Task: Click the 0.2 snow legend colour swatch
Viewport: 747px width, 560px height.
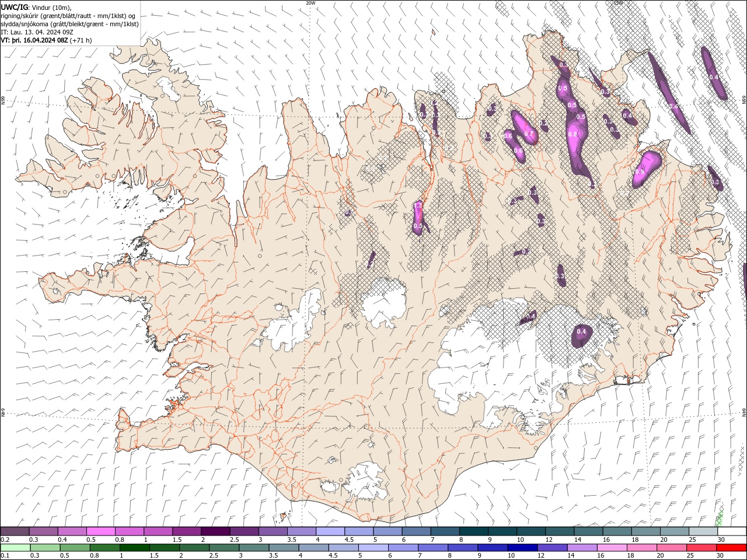Action: (x=15, y=531)
